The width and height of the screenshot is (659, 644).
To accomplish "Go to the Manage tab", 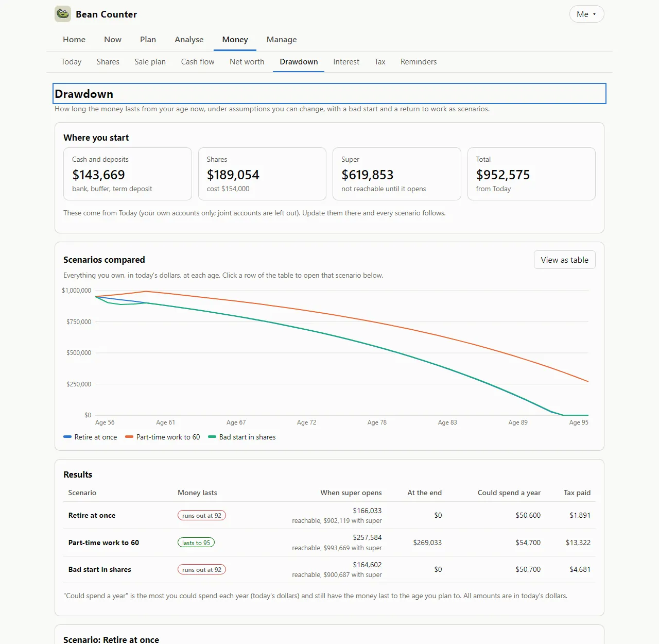I will [282, 40].
